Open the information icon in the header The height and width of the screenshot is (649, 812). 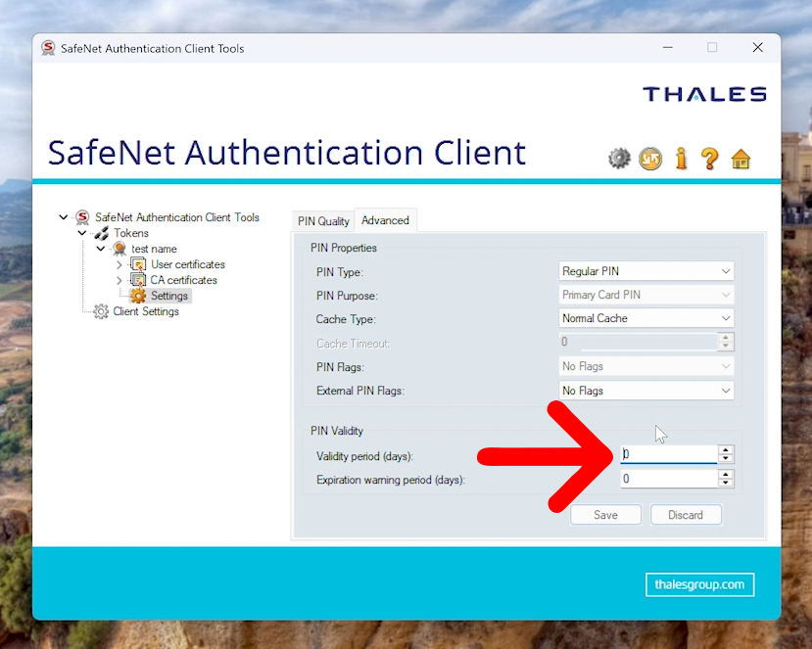pos(681,158)
